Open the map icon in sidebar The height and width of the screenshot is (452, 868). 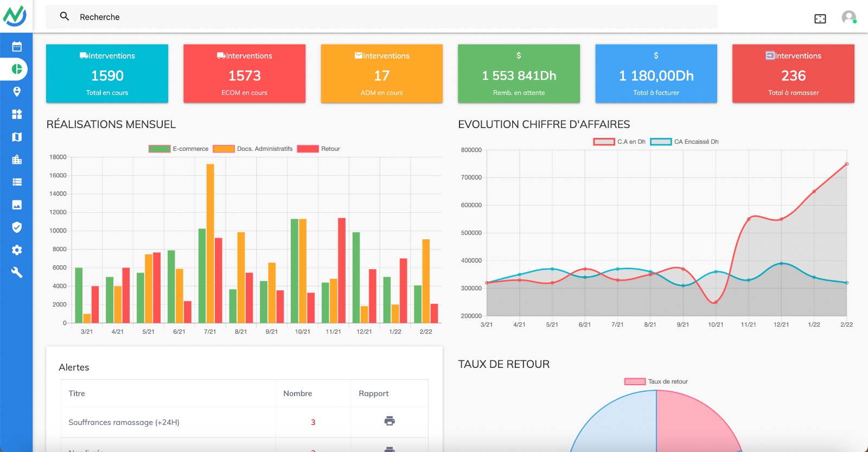17,137
